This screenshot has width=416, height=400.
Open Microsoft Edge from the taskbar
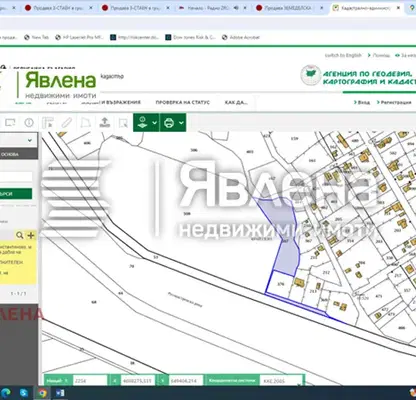pyautogui.click(x=5, y=393)
